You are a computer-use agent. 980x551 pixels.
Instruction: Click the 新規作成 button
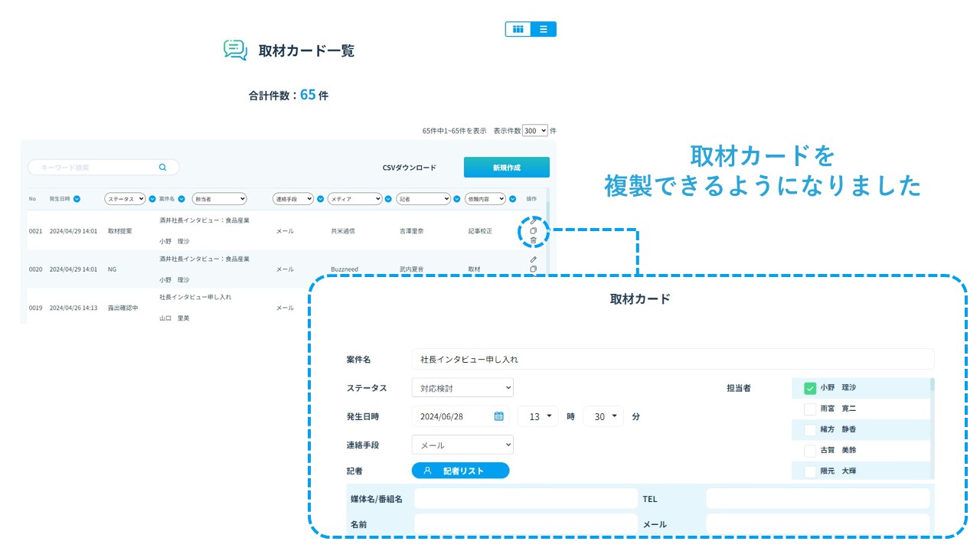[506, 168]
